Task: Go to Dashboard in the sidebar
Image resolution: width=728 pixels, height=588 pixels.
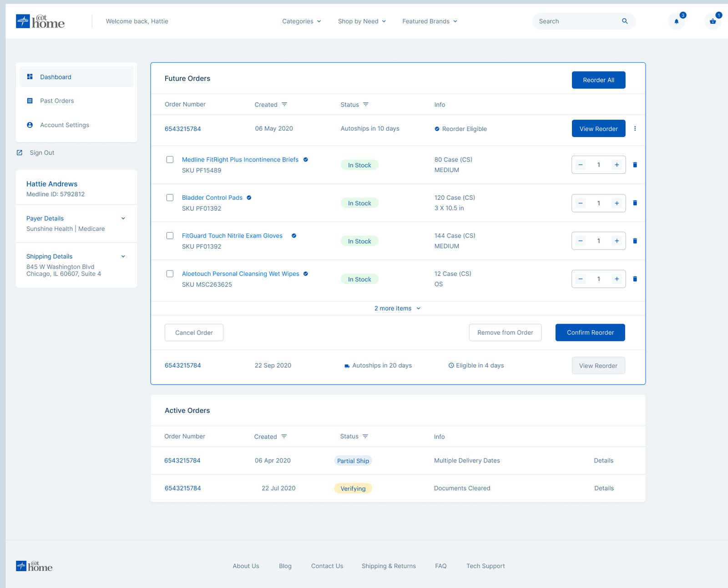Action: point(76,76)
